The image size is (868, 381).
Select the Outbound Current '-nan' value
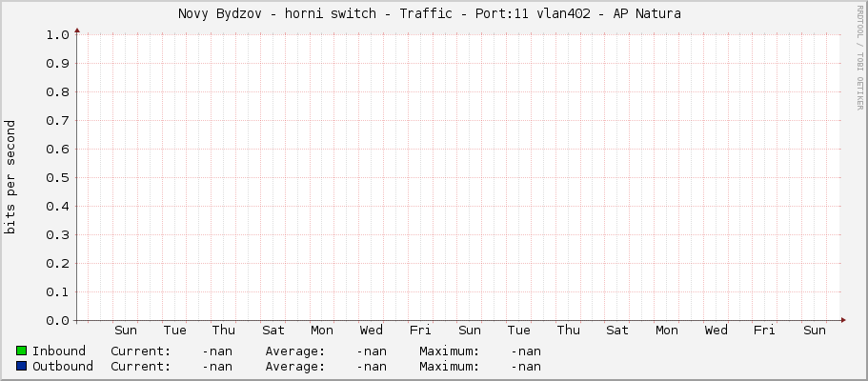pos(217,367)
